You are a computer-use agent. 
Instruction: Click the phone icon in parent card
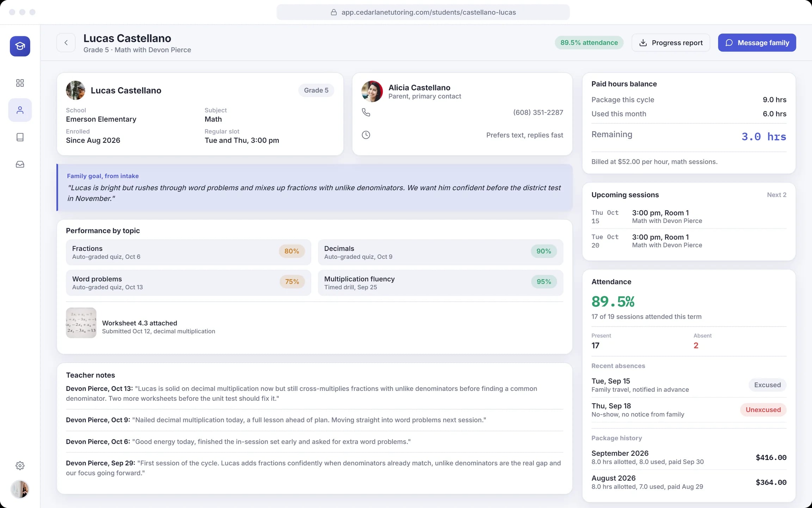[366, 113]
